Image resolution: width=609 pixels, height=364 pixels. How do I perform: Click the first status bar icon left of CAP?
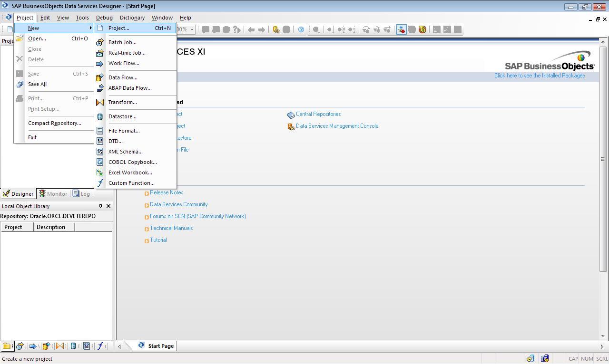click(530, 359)
